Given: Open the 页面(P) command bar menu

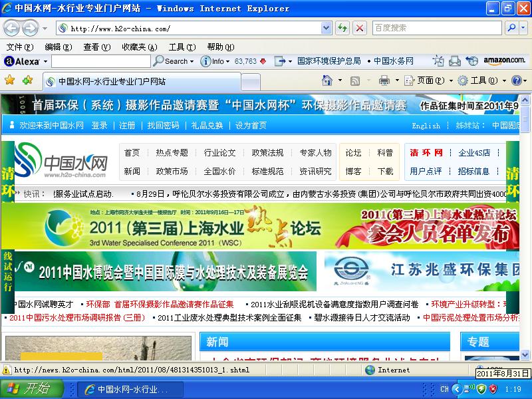Looking at the screenshot, I should pos(428,80).
